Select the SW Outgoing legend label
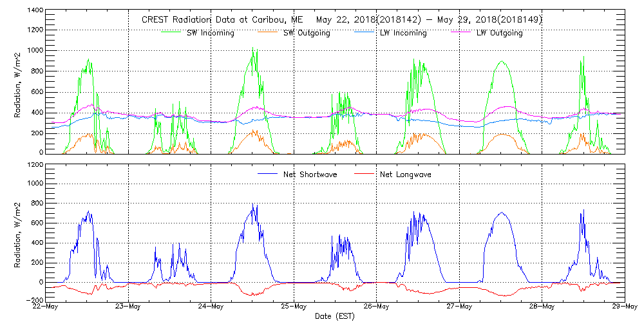 pyautogui.click(x=307, y=33)
